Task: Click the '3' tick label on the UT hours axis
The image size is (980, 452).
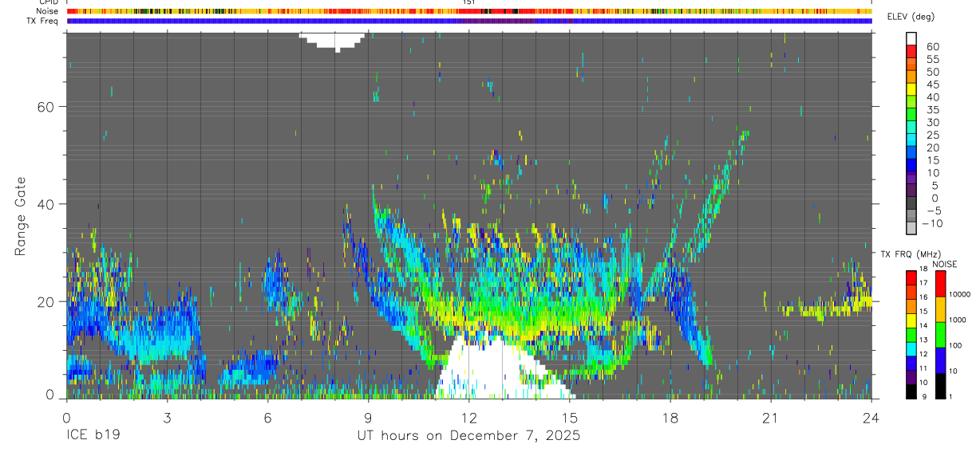Action: pos(167,417)
